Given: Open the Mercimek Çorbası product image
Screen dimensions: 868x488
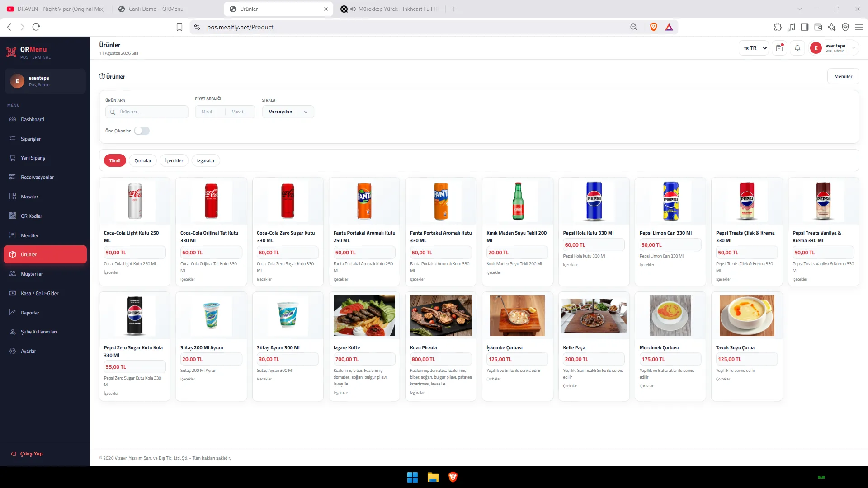Looking at the screenshot, I should [x=670, y=316].
